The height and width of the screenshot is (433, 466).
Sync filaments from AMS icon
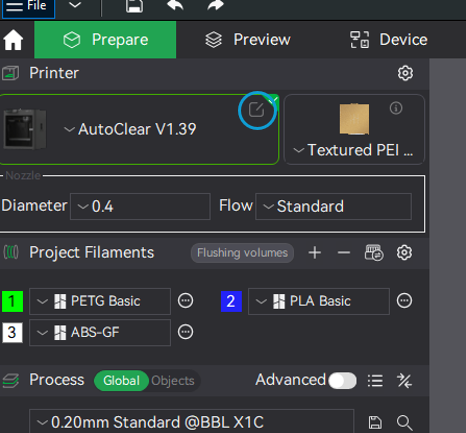coord(374,253)
